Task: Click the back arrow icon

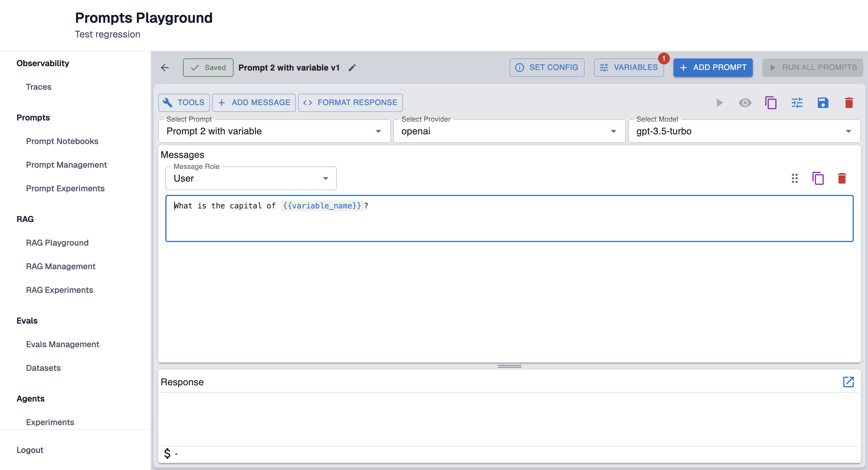Action: [x=165, y=67]
